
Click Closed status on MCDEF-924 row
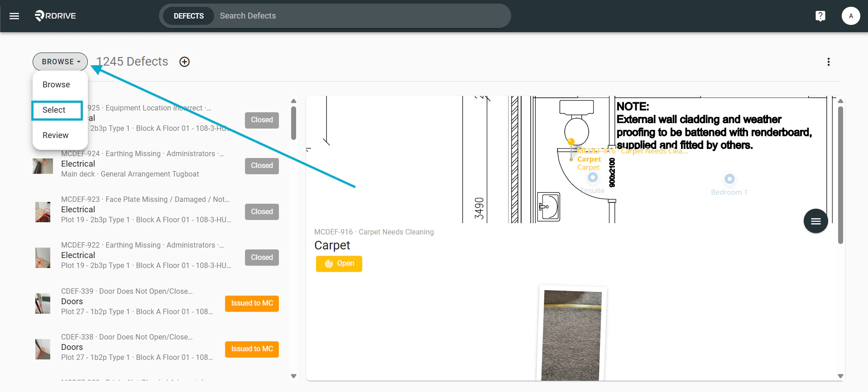262,166
